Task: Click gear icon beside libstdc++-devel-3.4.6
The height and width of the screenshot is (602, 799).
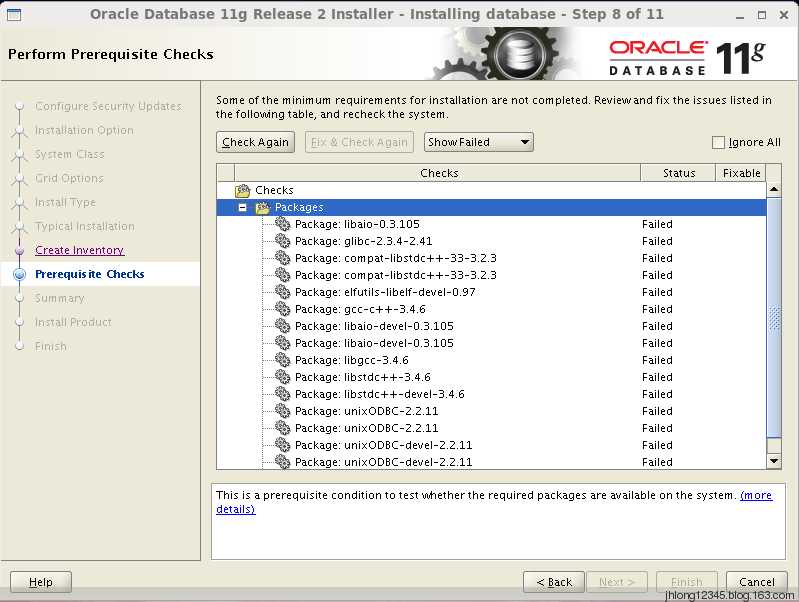Action: [x=282, y=394]
